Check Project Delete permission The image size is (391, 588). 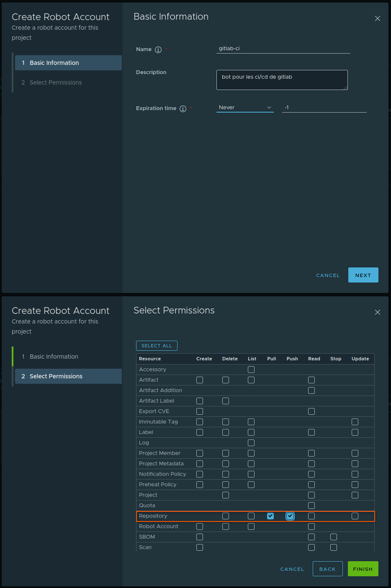[x=226, y=495]
